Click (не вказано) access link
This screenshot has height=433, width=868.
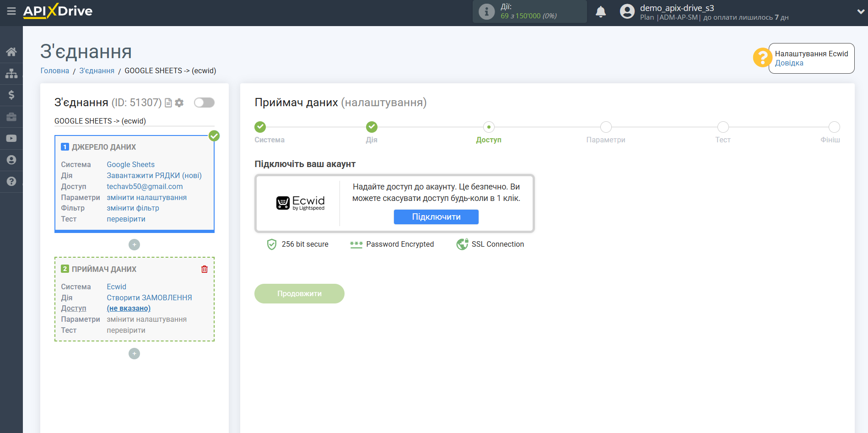129,309
